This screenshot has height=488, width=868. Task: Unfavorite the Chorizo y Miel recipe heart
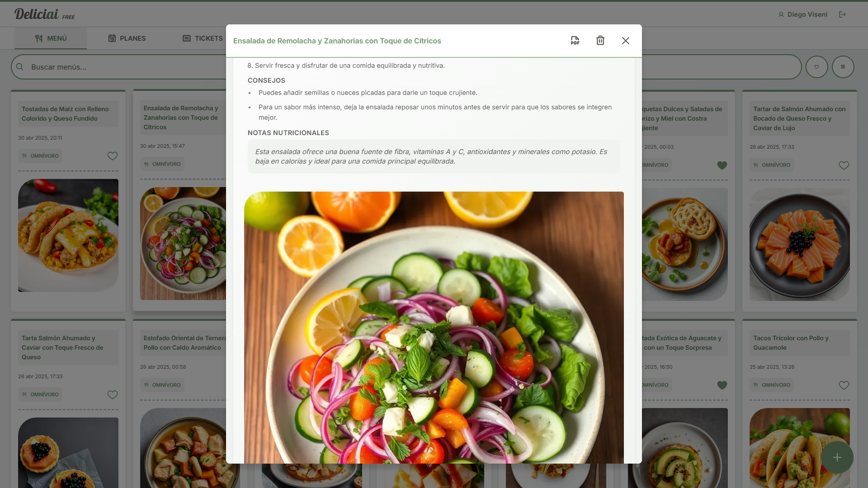722,165
